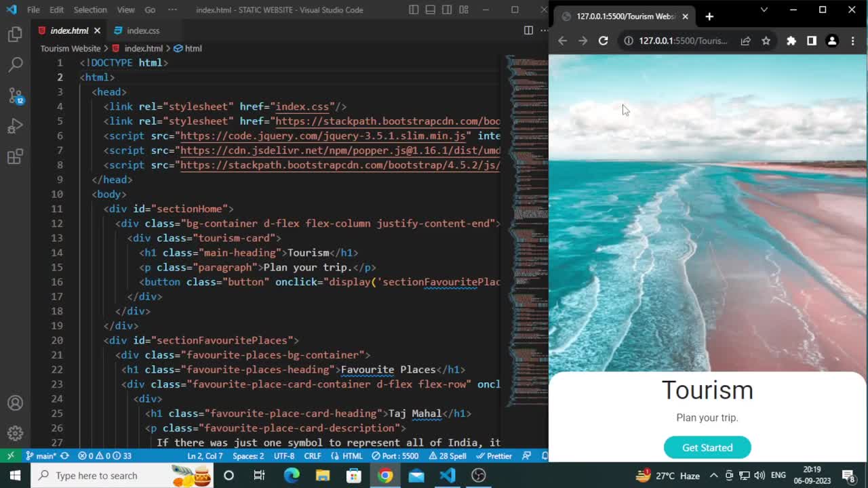Switch to the index.css editor tab
The image size is (868, 488).
tap(142, 30)
